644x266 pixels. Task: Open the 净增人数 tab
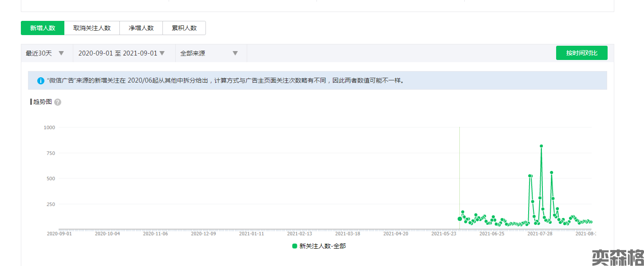pos(141,28)
